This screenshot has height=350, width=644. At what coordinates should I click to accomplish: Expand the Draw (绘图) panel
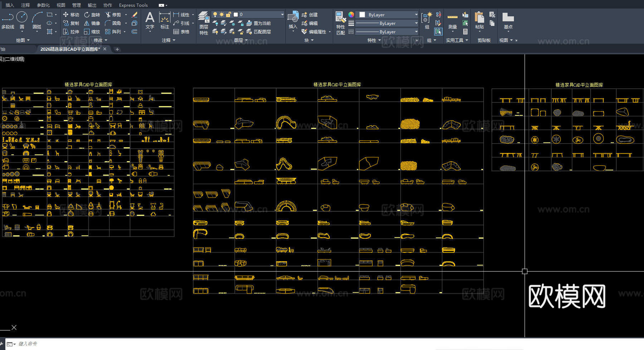point(23,40)
